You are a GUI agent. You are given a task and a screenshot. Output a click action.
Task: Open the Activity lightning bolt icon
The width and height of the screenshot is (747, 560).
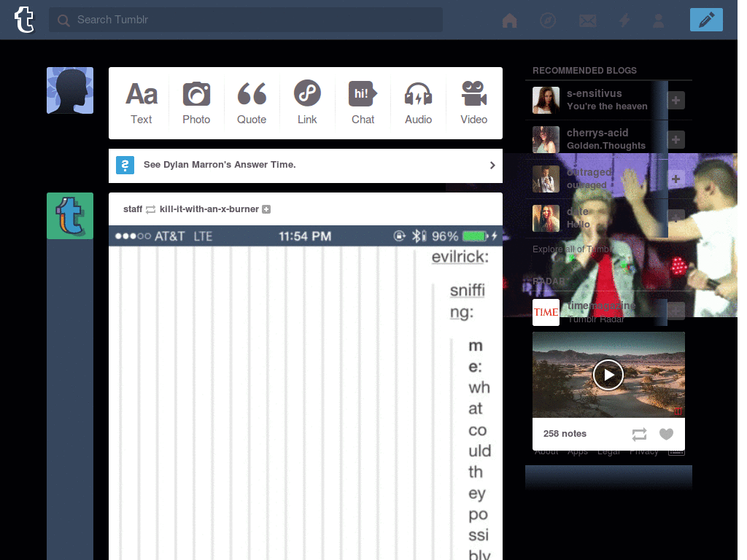coord(624,20)
